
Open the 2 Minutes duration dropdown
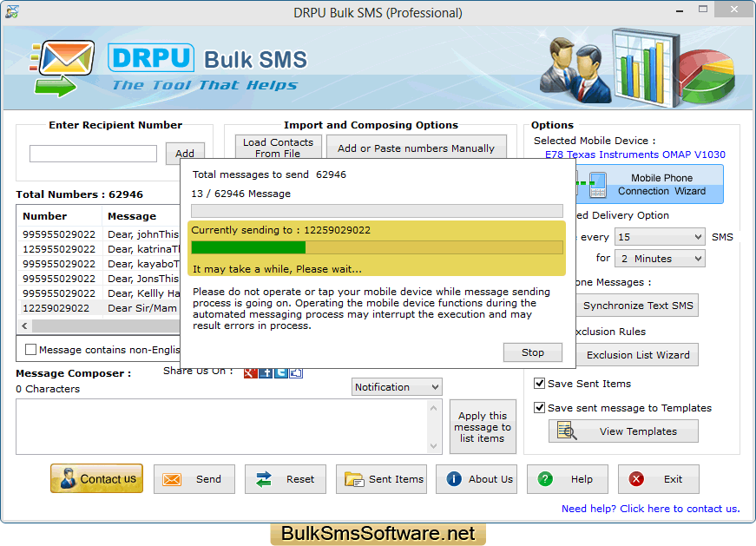pos(660,259)
